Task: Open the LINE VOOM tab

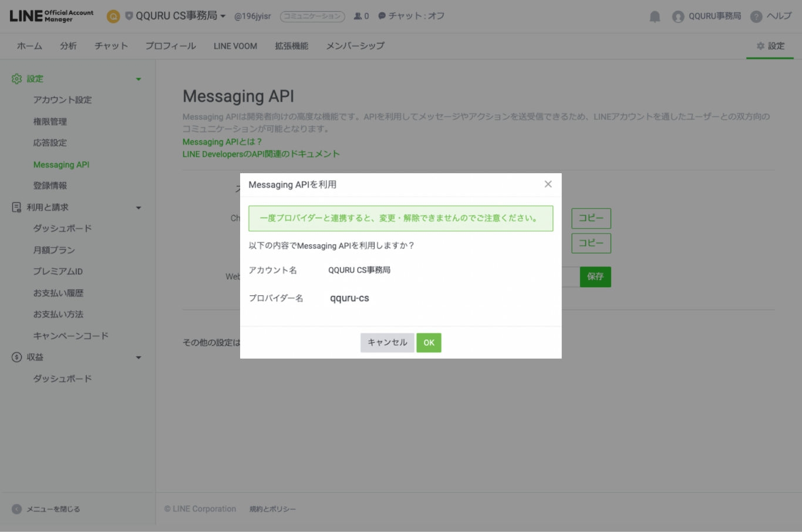Action: click(235, 46)
